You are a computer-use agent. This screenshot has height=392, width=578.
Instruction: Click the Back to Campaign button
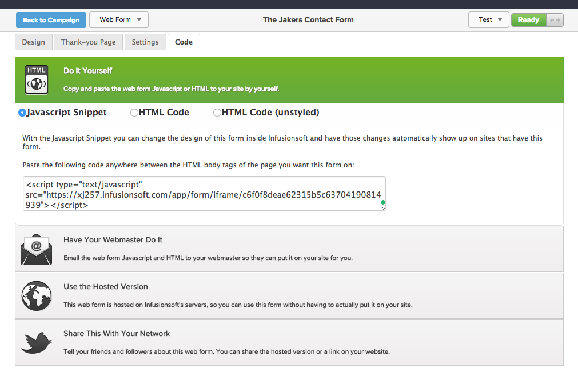click(x=51, y=20)
